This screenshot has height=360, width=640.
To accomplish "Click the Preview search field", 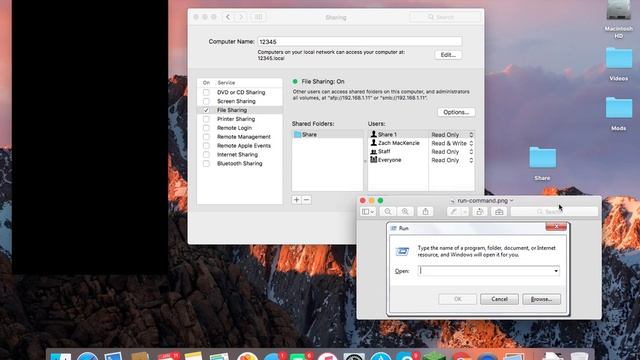I will coord(554,211).
